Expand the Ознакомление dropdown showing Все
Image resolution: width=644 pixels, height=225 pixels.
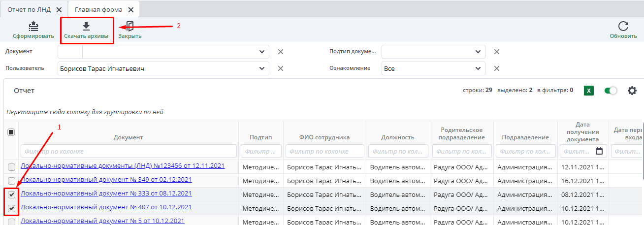pyautogui.click(x=478, y=68)
